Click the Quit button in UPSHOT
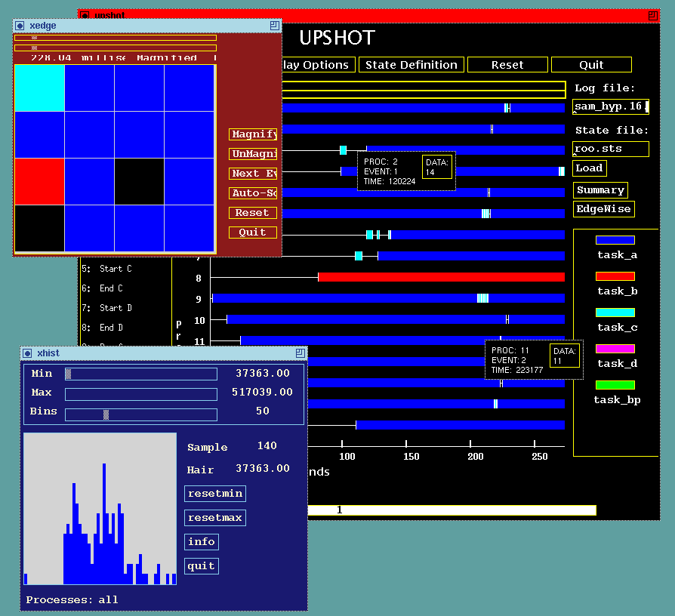The width and height of the screenshot is (675, 616). click(591, 65)
